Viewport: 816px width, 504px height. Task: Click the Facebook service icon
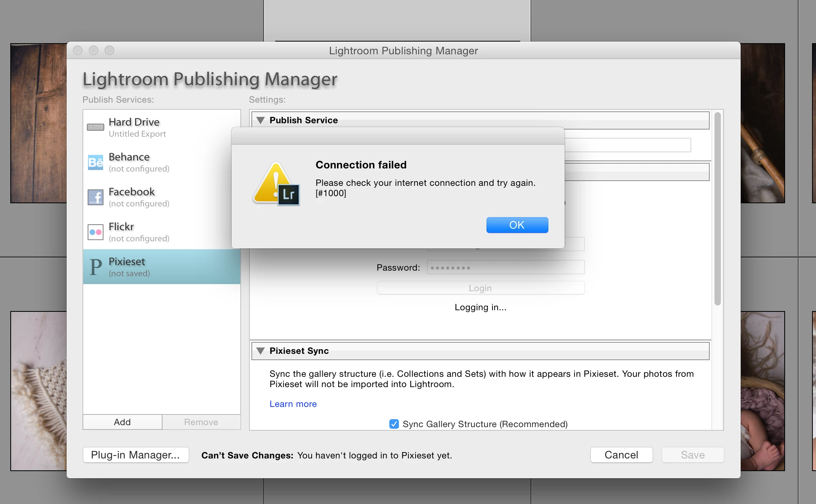coord(96,197)
